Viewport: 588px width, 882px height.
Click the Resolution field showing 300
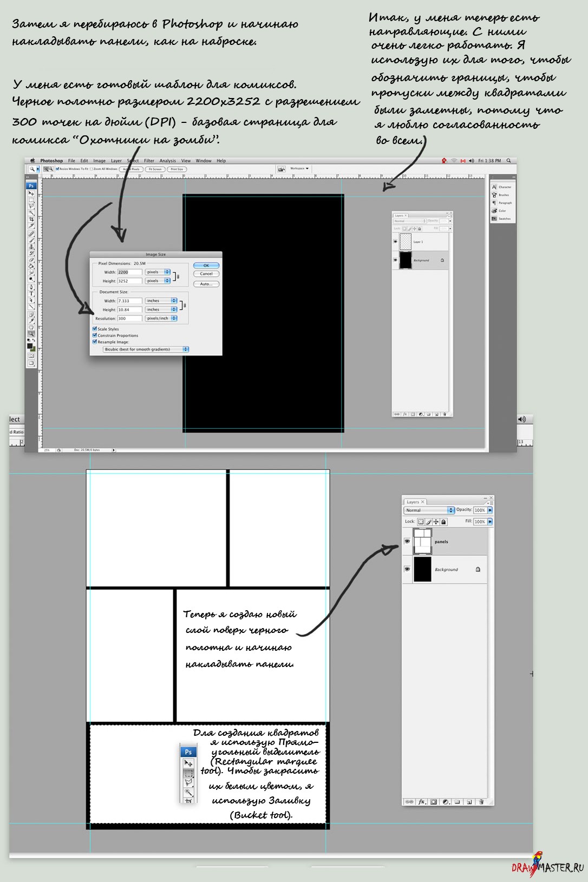(x=129, y=318)
